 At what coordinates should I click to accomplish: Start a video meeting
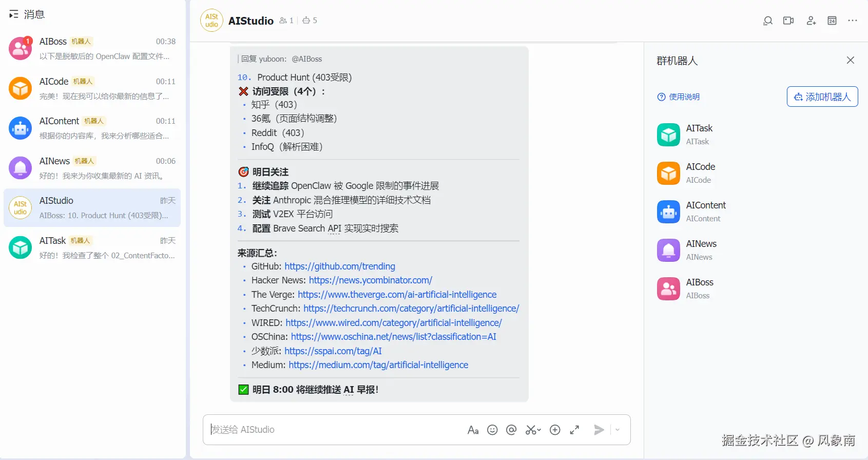[x=788, y=21]
